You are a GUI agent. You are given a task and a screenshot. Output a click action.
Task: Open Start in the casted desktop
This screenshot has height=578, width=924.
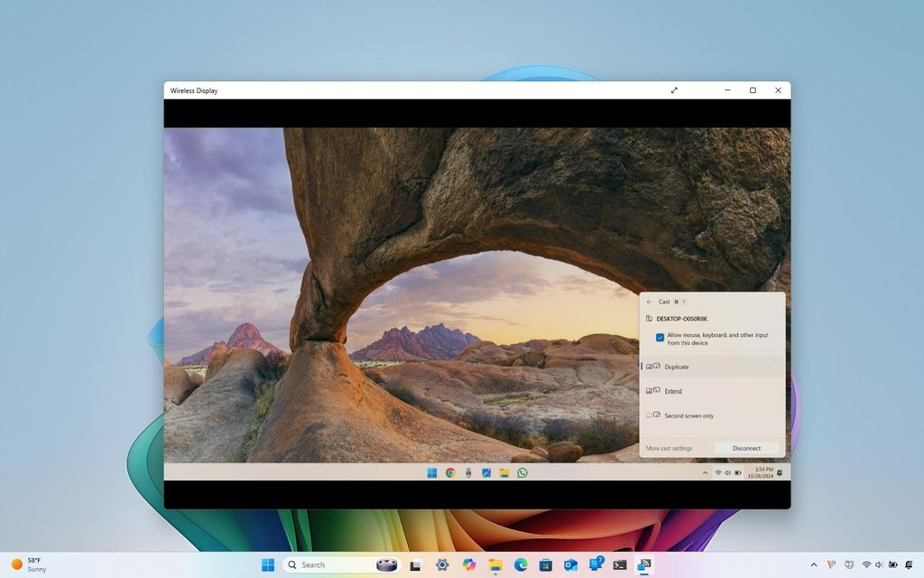point(431,472)
